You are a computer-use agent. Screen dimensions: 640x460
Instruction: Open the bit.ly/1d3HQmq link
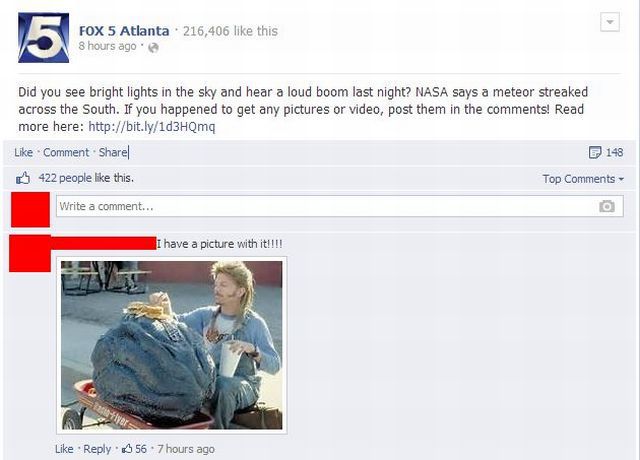151,127
